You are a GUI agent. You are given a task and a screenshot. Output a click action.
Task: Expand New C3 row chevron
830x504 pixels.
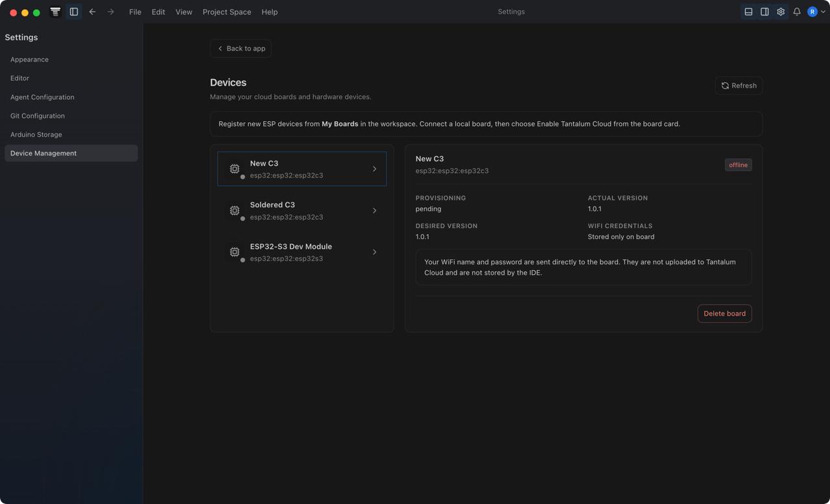(x=374, y=169)
